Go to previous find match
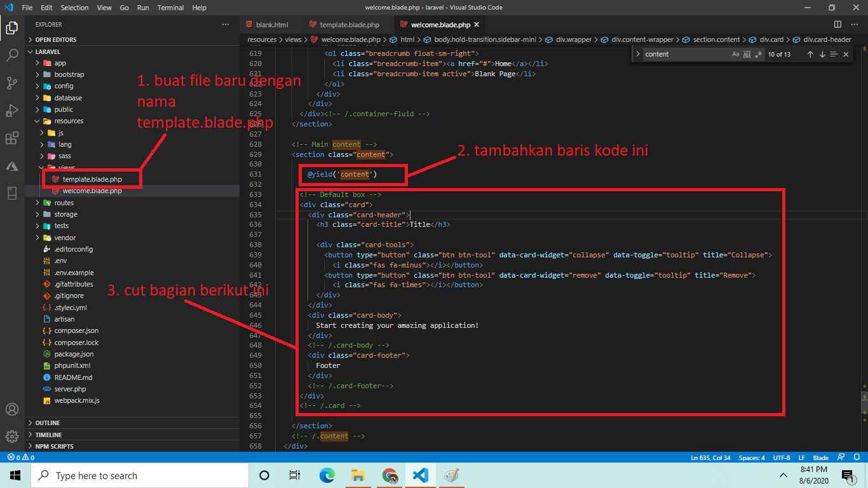Screen dimensions: 868x488 pyautogui.click(x=810, y=54)
